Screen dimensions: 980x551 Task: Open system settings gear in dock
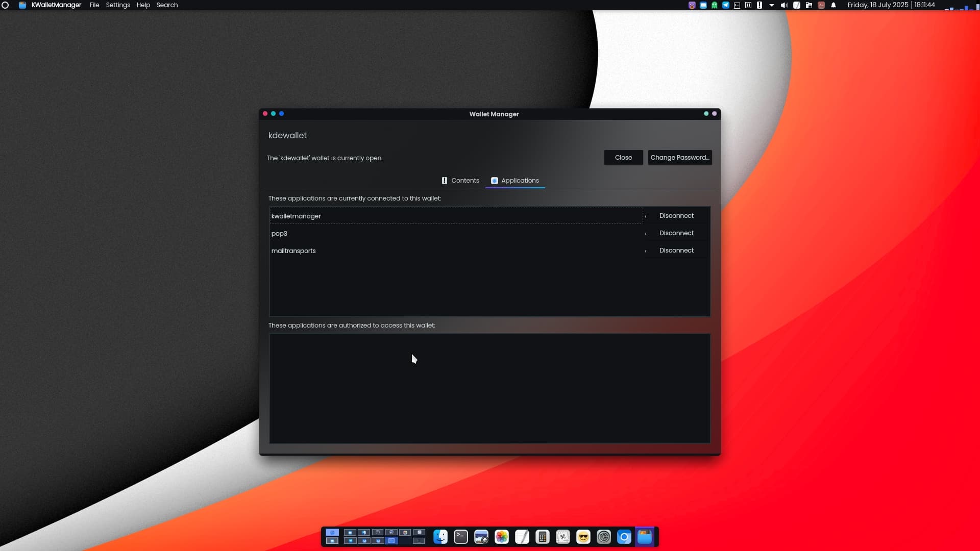tap(604, 537)
